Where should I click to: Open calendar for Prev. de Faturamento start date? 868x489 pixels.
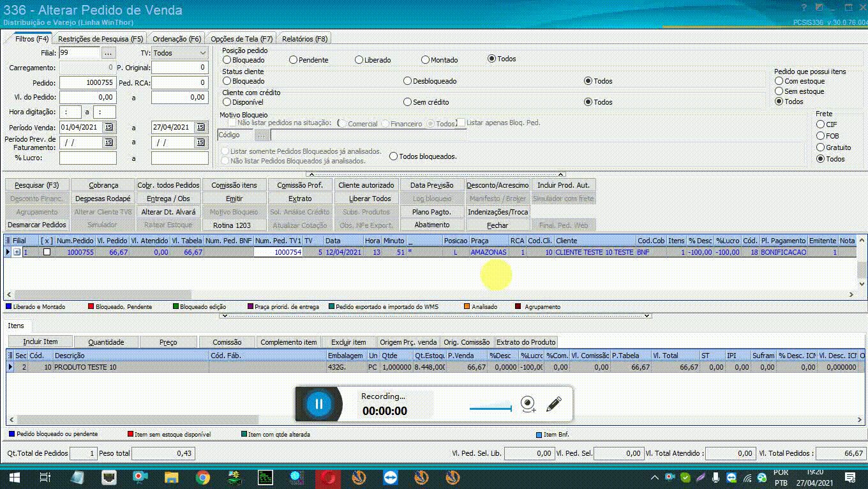pos(108,142)
